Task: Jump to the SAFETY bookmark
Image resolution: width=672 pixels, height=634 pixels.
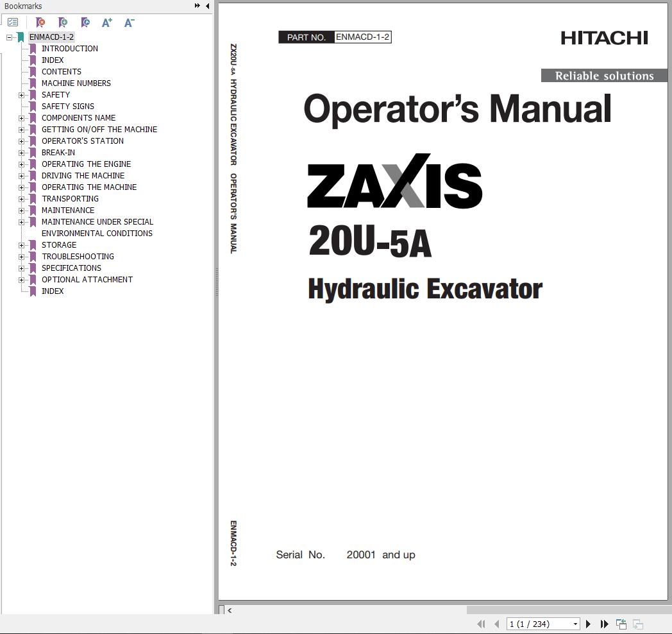Action: pos(56,95)
